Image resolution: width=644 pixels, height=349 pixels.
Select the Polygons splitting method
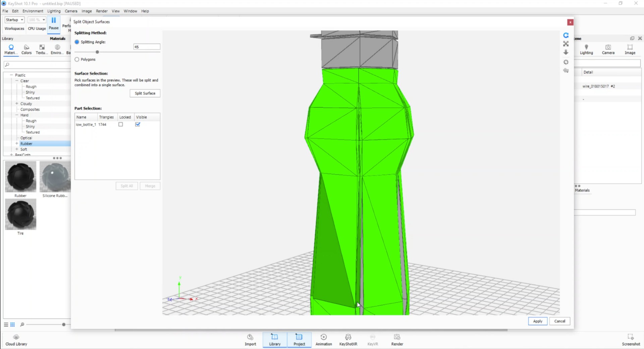click(77, 59)
